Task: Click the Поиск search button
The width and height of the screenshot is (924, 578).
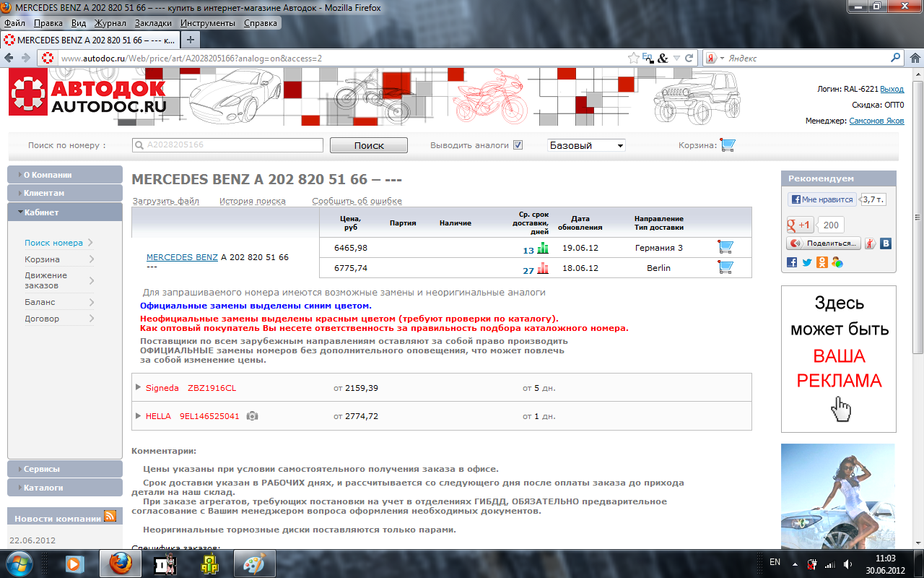Action: click(x=369, y=145)
